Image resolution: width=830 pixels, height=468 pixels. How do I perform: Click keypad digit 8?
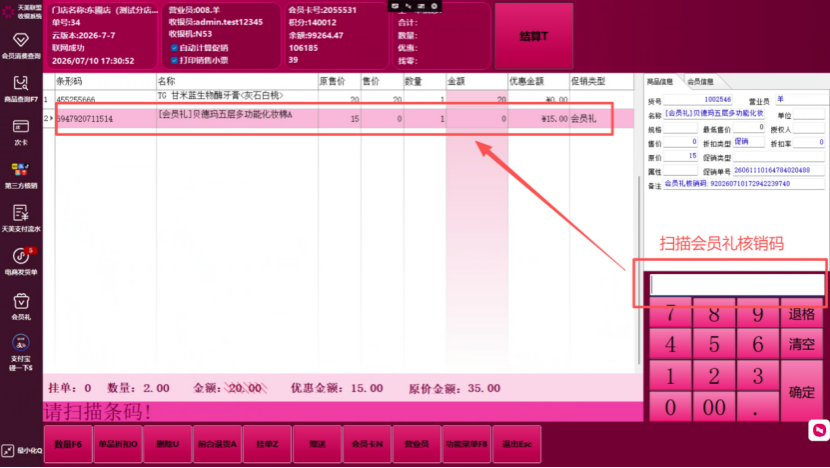click(714, 314)
